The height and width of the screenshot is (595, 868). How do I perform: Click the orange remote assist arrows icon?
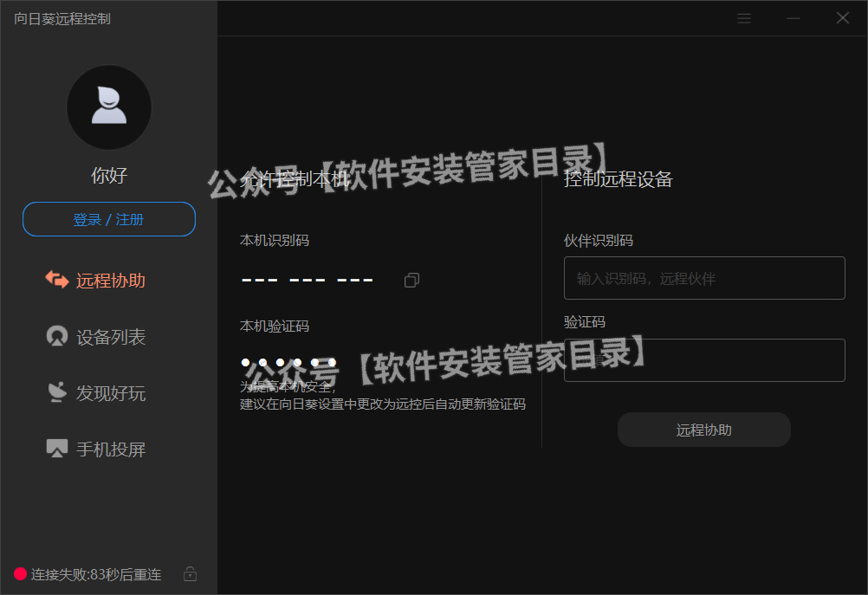pos(57,280)
